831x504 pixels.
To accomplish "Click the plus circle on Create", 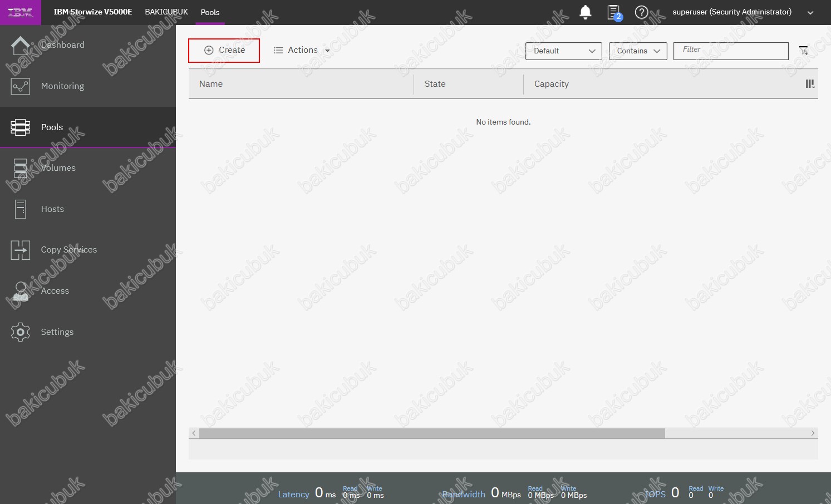I will click(209, 50).
